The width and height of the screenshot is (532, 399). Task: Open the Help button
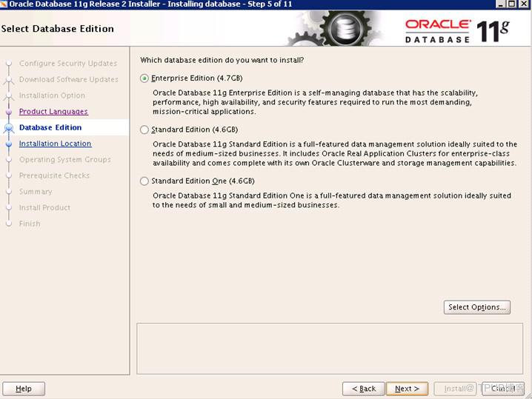click(24, 389)
